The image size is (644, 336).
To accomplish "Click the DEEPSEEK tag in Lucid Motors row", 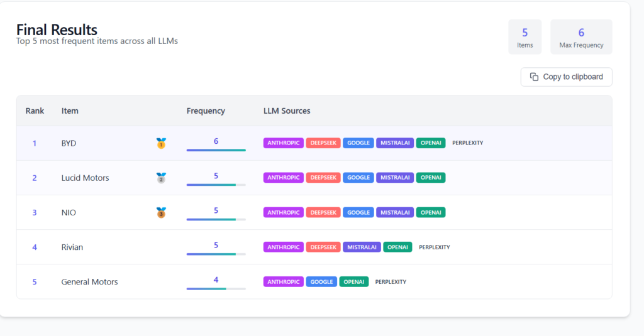I will point(323,178).
